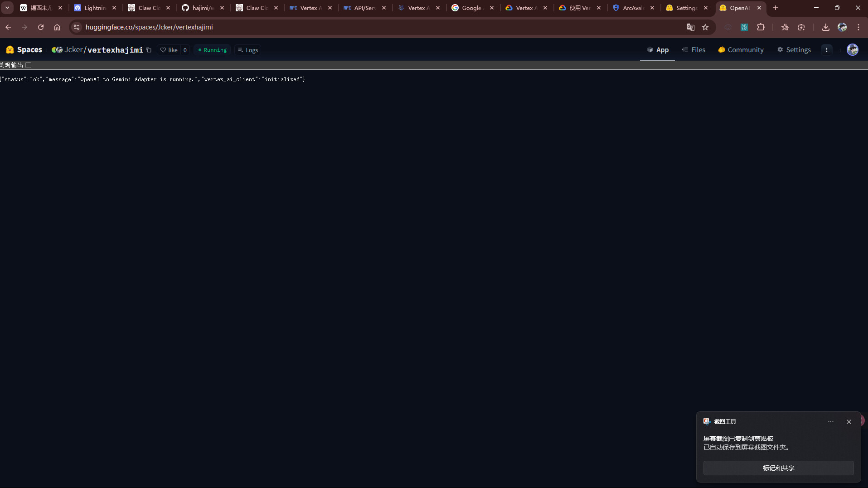868x488 pixels.
Task: Open the Community tab
Action: pyautogui.click(x=741, y=50)
